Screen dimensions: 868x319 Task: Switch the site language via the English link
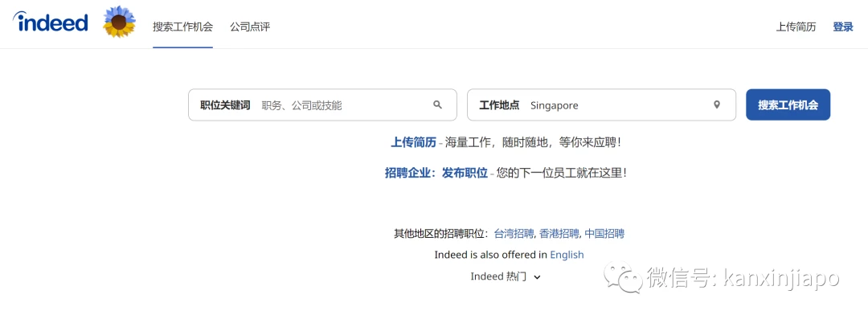[x=567, y=255]
